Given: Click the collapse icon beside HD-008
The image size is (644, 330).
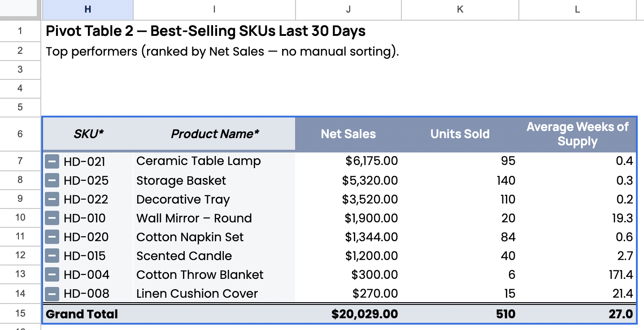Looking at the screenshot, I should [x=52, y=293].
